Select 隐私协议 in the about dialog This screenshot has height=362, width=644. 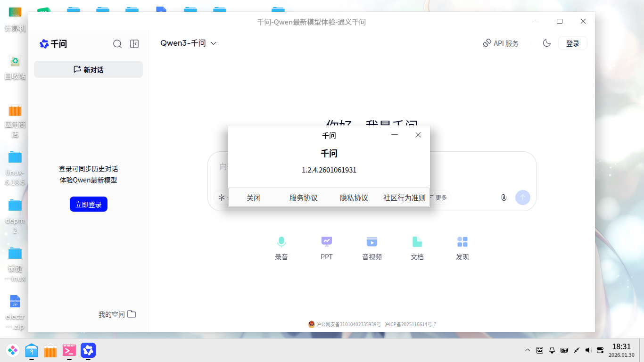(x=354, y=197)
